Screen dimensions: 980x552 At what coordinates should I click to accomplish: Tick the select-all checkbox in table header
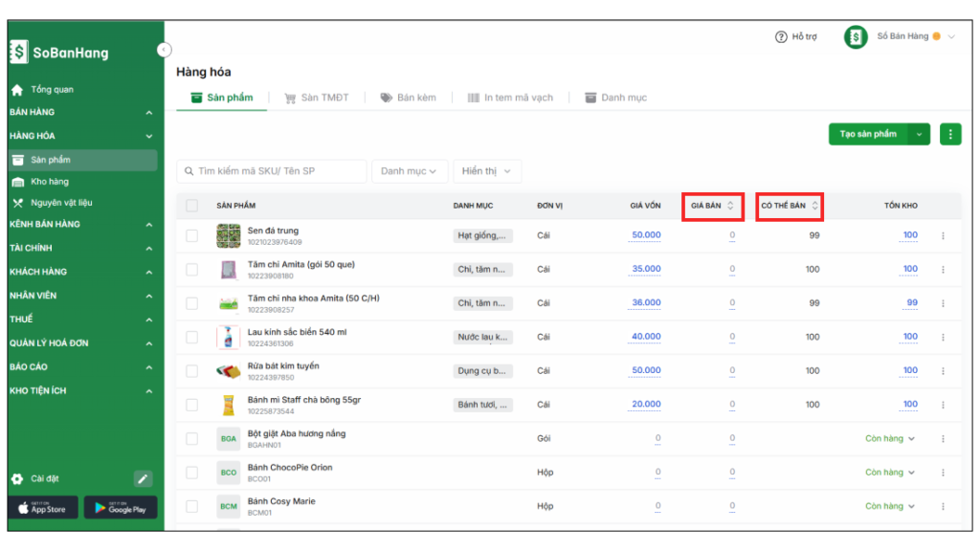click(x=192, y=206)
